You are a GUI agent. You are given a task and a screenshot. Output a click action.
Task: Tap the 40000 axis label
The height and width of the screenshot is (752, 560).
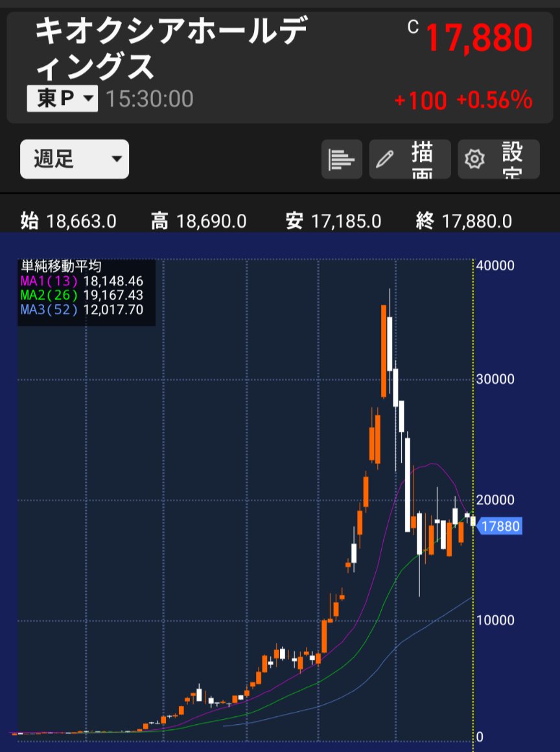(495, 265)
